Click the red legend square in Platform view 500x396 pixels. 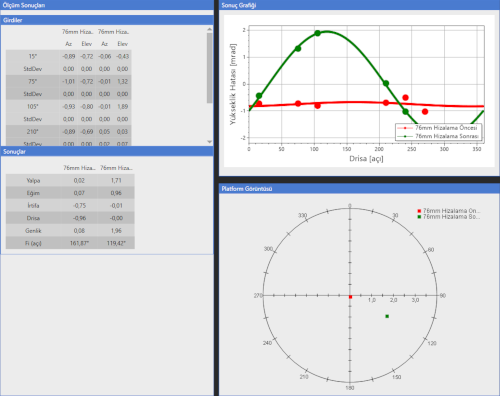click(419, 211)
